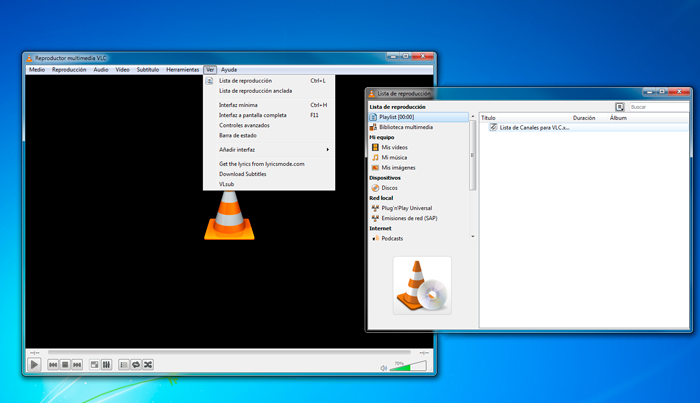Toggle Interfaz mínima option

[x=269, y=105]
